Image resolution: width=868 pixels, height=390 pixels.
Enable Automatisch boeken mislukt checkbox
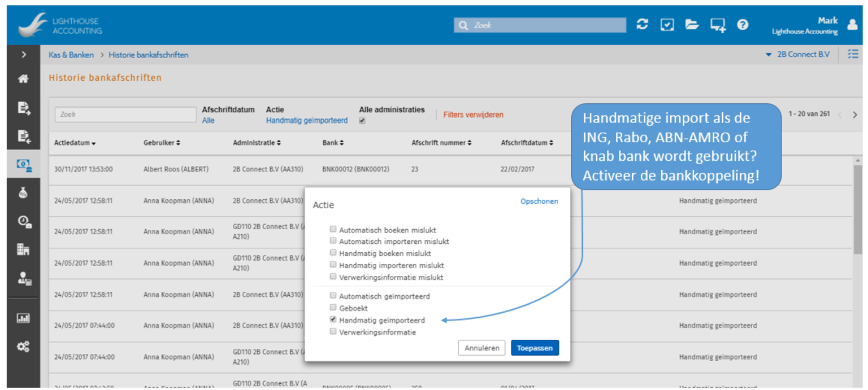pyautogui.click(x=333, y=230)
